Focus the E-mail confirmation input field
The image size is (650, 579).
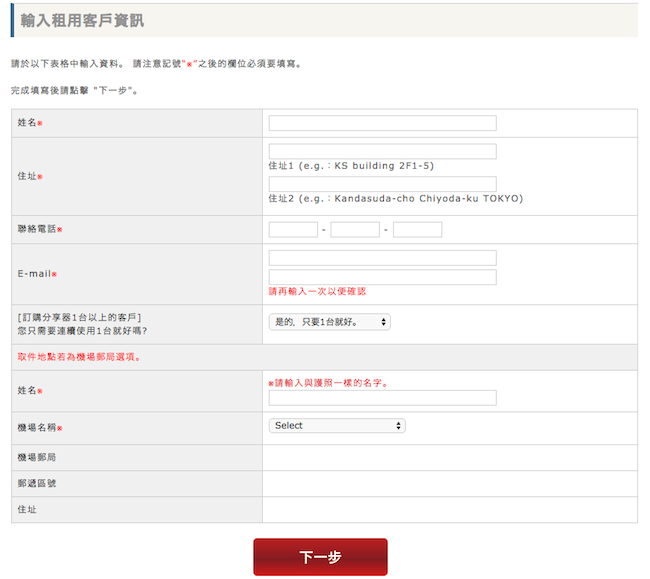tap(382, 277)
